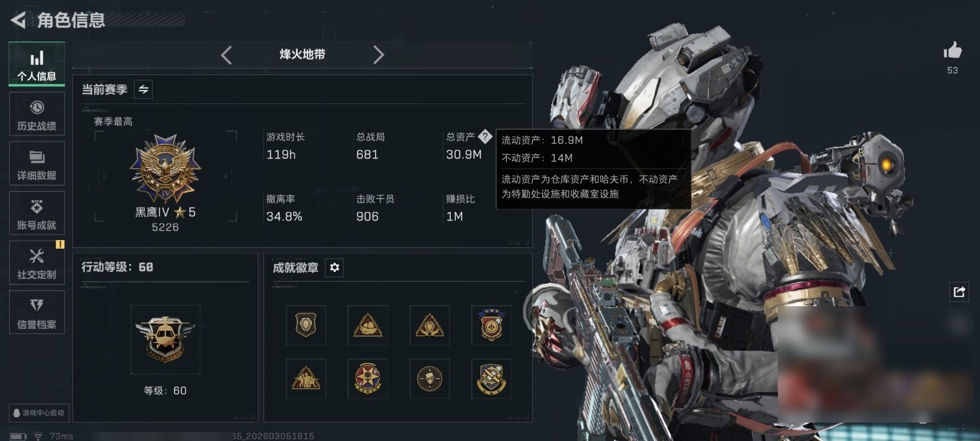Image resolution: width=980 pixels, height=441 pixels.
Task: Click the question mark beside 总资产
Action: [x=484, y=136]
